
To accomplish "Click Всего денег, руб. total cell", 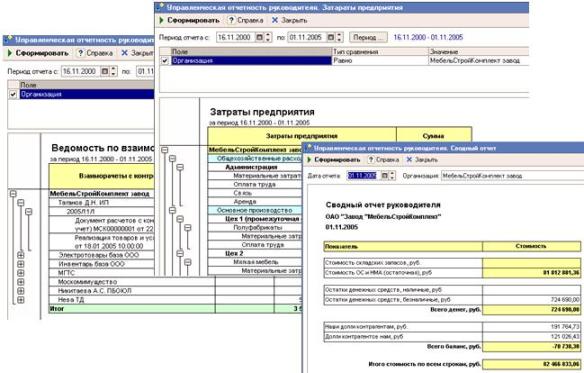I will (x=531, y=310).
